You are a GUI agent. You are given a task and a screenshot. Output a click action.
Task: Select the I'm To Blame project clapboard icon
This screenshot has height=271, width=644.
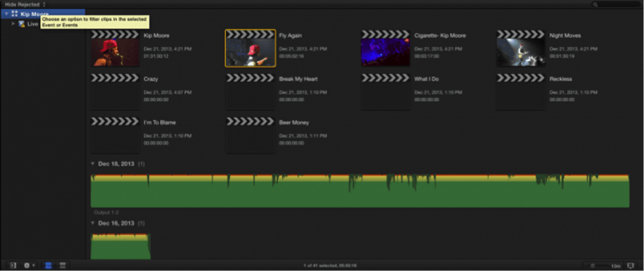click(114, 135)
